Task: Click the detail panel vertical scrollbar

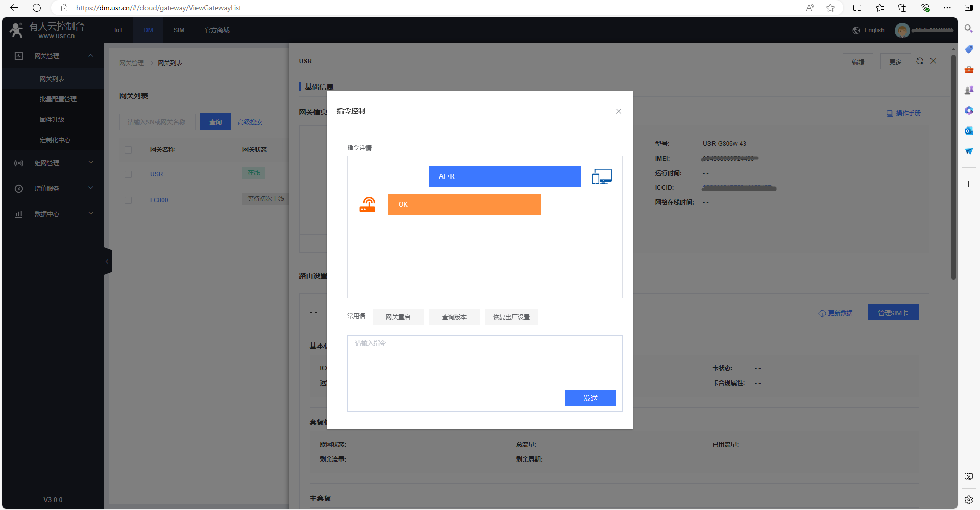Action: tap(953, 168)
